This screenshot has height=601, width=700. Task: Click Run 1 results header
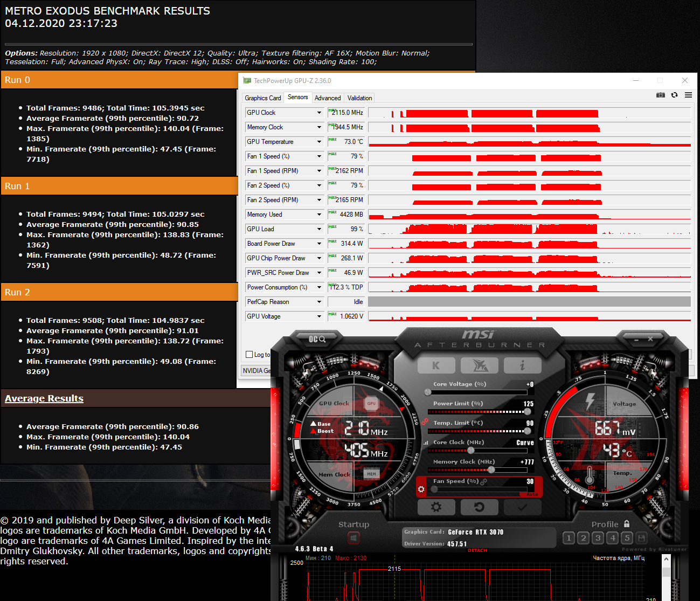119,186
